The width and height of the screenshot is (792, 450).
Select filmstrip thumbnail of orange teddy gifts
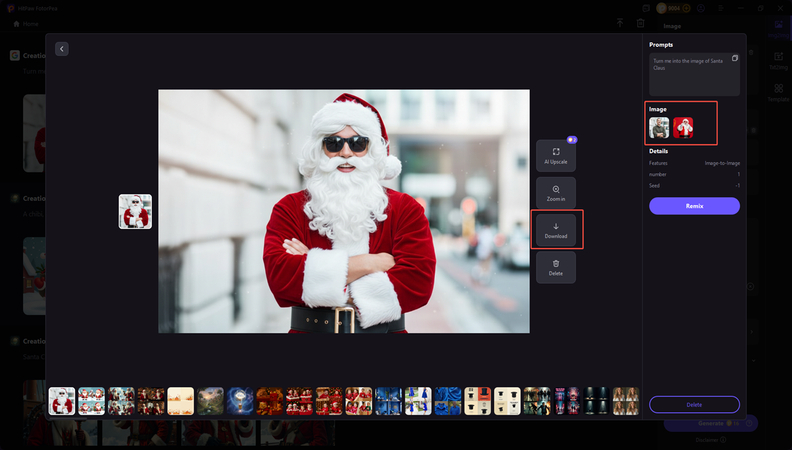coord(270,401)
